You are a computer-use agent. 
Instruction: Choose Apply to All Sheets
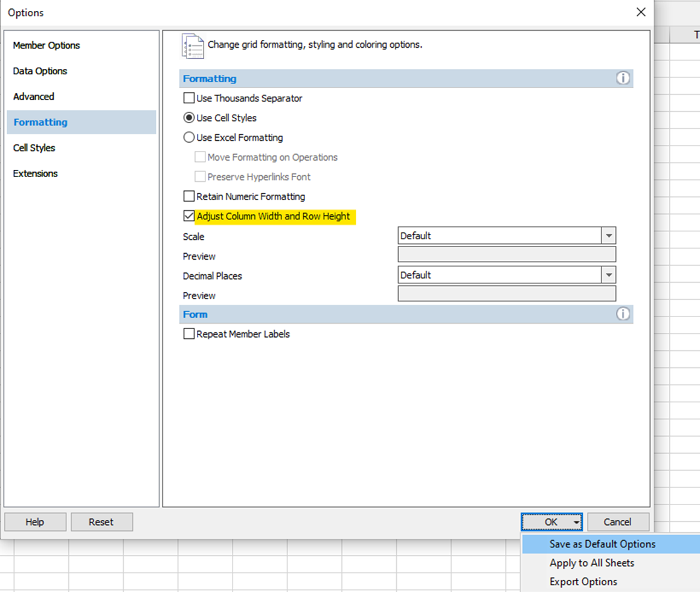click(592, 563)
